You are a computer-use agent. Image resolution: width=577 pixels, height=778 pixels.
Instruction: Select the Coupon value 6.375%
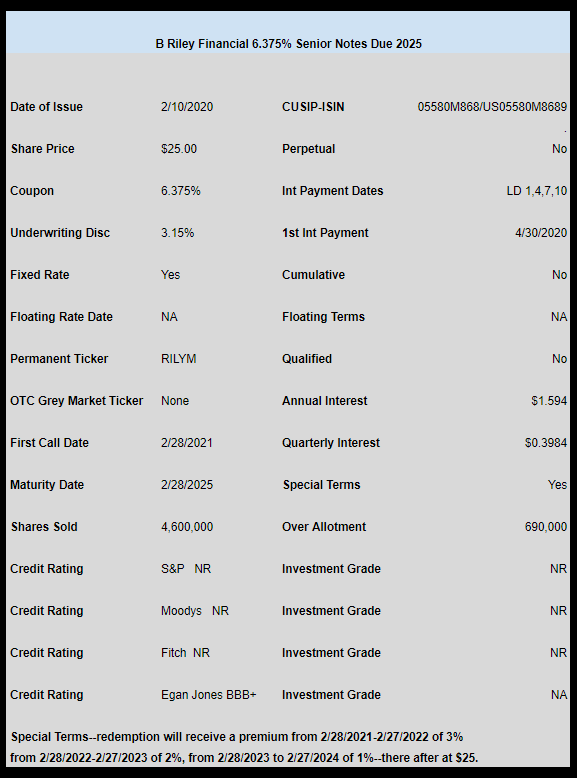pos(181,191)
